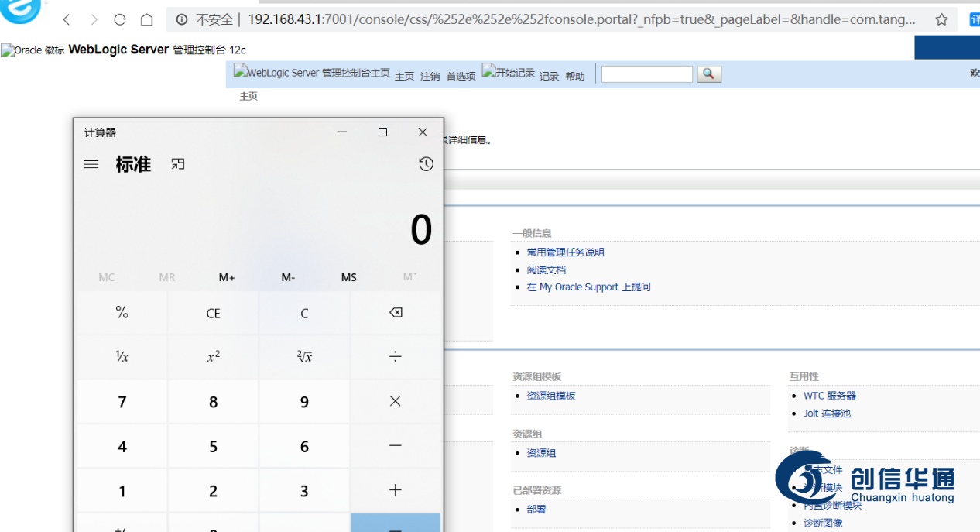This screenshot has width=980, height=532.
Task: Toggle calculator keep-on-top icon
Action: 178,164
